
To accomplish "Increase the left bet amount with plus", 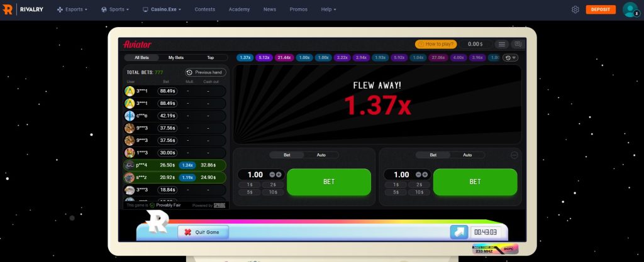I will (x=279, y=175).
